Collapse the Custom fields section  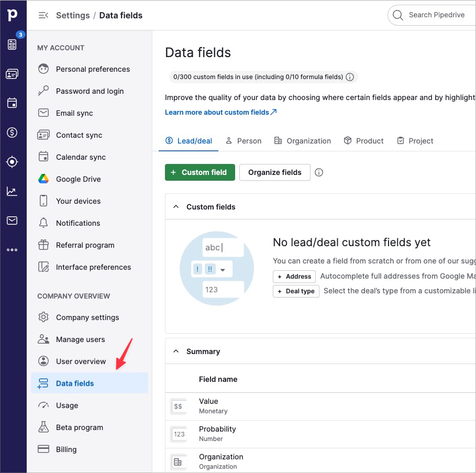pyautogui.click(x=176, y=207)
